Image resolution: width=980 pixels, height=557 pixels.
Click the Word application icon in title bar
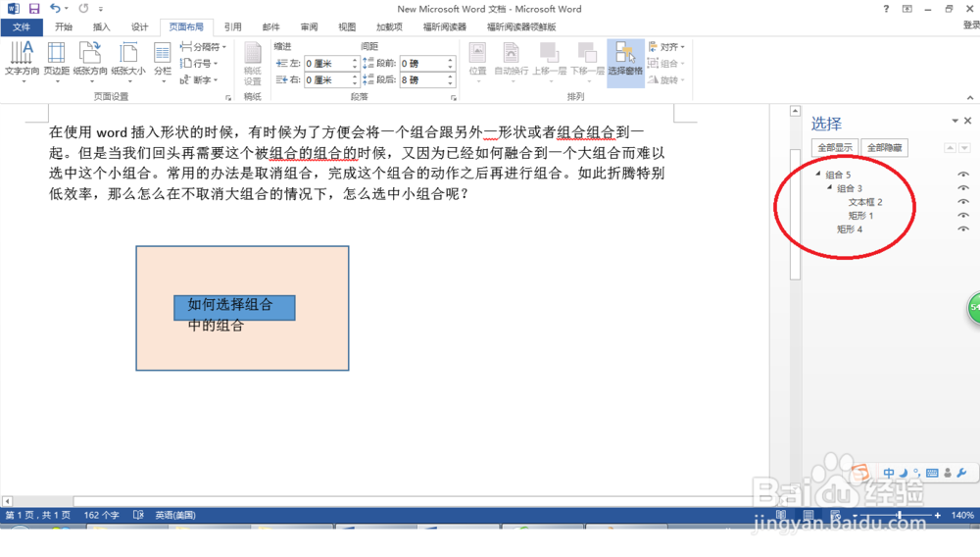(x=13, y=9)
